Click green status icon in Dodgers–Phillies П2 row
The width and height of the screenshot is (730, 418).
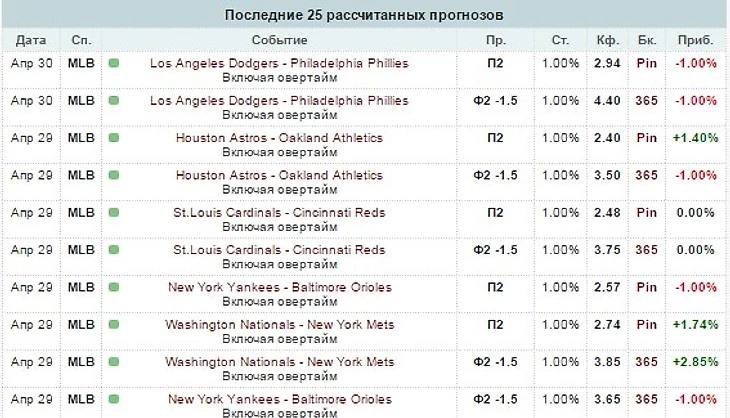tap(113, 63)
